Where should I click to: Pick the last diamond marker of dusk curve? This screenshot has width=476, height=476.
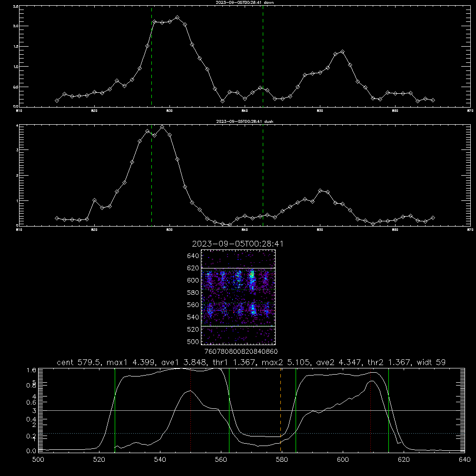click(x=433, y=218)
